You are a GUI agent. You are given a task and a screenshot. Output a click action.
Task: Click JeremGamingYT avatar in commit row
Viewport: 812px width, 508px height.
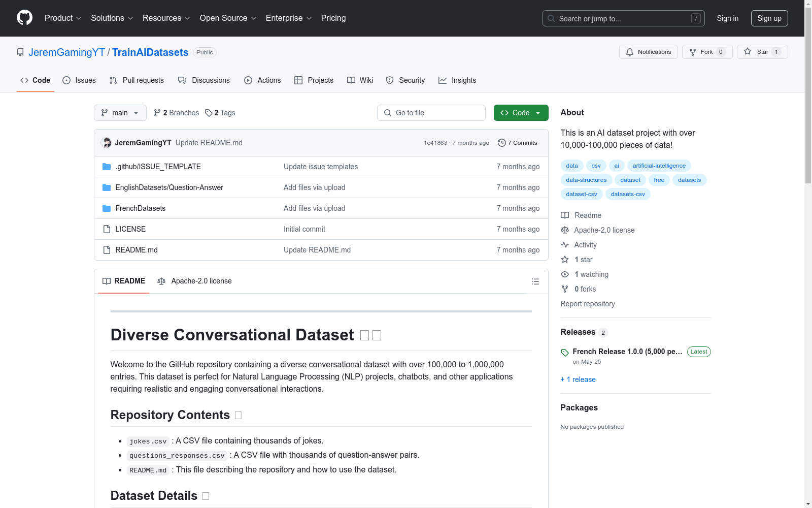click(x=106, y=143)
